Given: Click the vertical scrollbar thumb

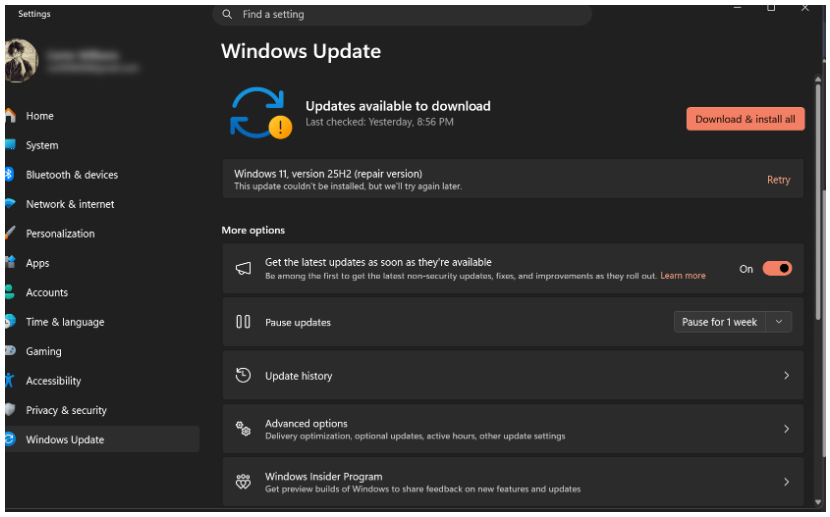Looking at the screenshot, I should coord(818,201).
